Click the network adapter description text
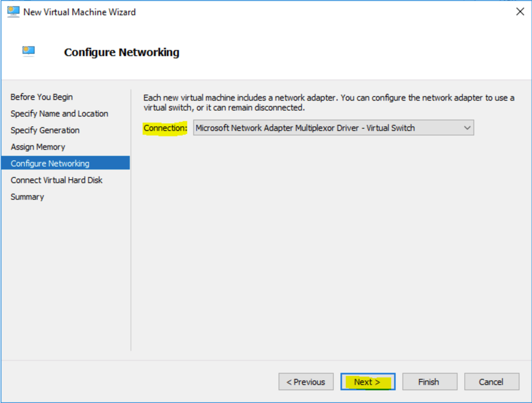Viewport: 532px width, 403px height. pos(329,102)
